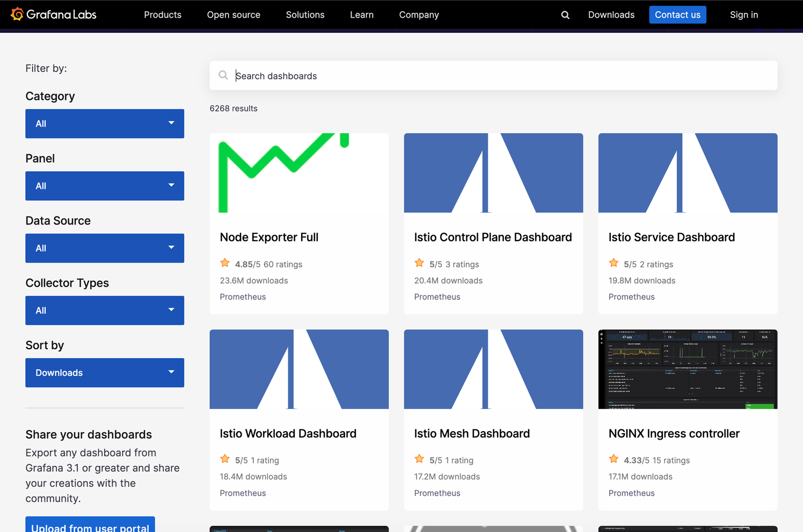Viewport: 803px width, 532px height.
Task: Open the Solutions menu
Action: pyautogui.click(x=305, y=14)
